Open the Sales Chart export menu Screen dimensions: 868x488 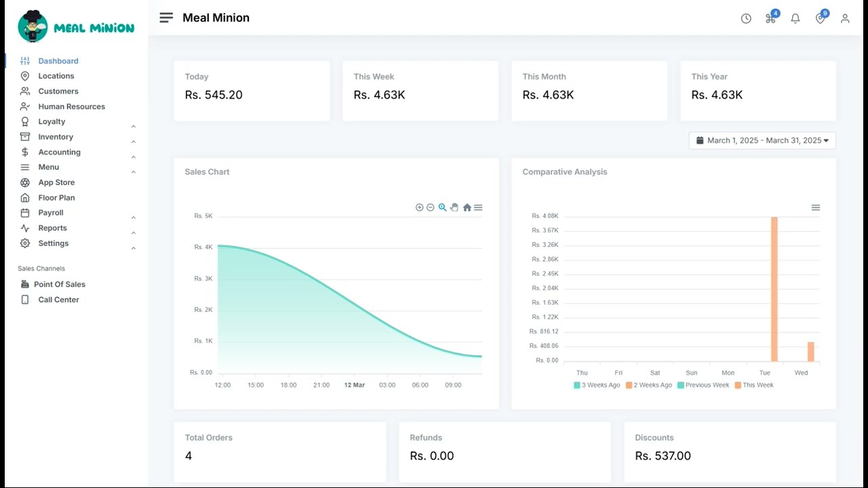click(478, 207)
